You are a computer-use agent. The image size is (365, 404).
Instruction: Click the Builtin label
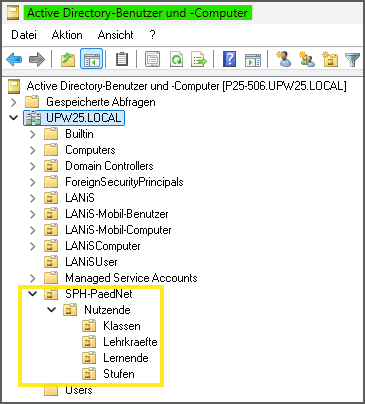79,134
